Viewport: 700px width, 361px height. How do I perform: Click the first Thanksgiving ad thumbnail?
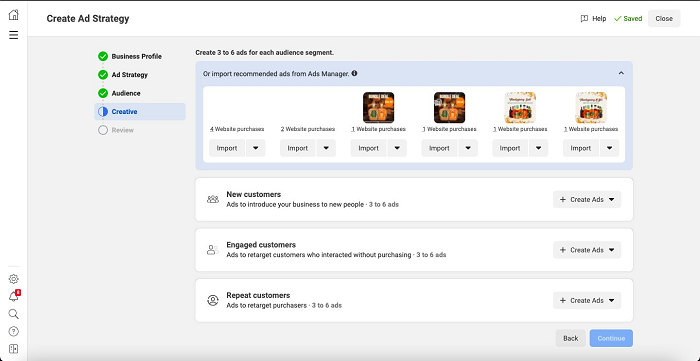point(520,108)
